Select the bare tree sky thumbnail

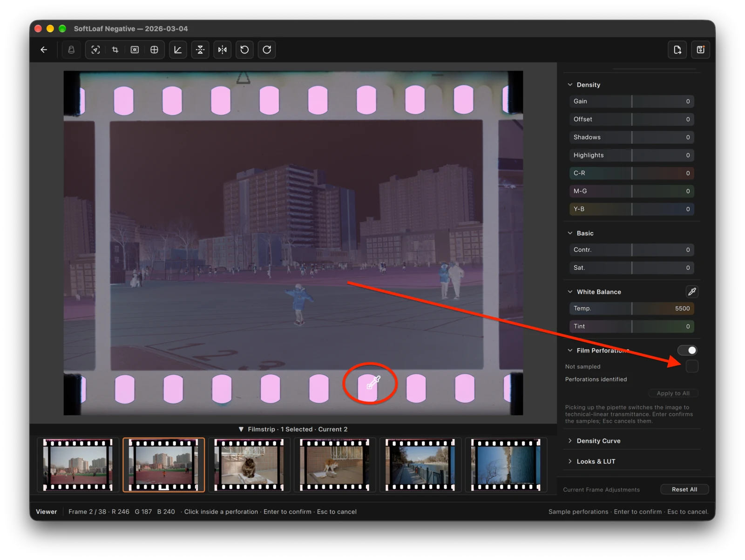pyautogui.click(x=506, y=465)
